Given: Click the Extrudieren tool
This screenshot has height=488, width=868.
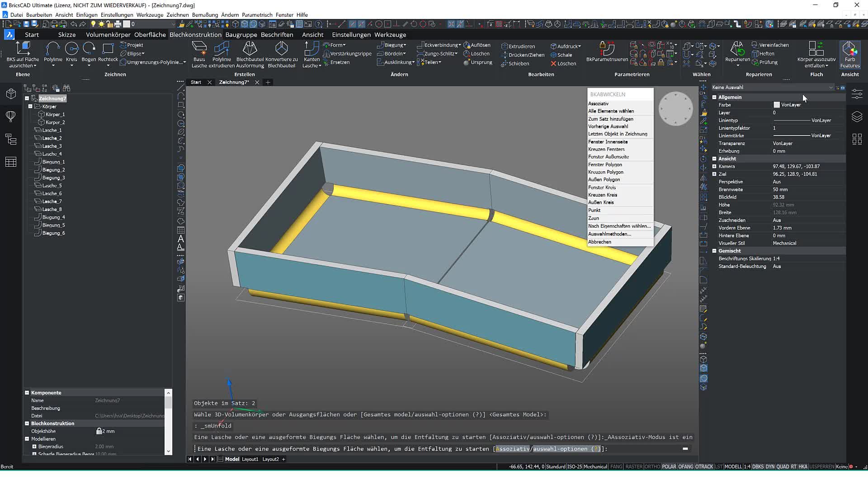Looking at the screenshot, I should tap(518, 47).
